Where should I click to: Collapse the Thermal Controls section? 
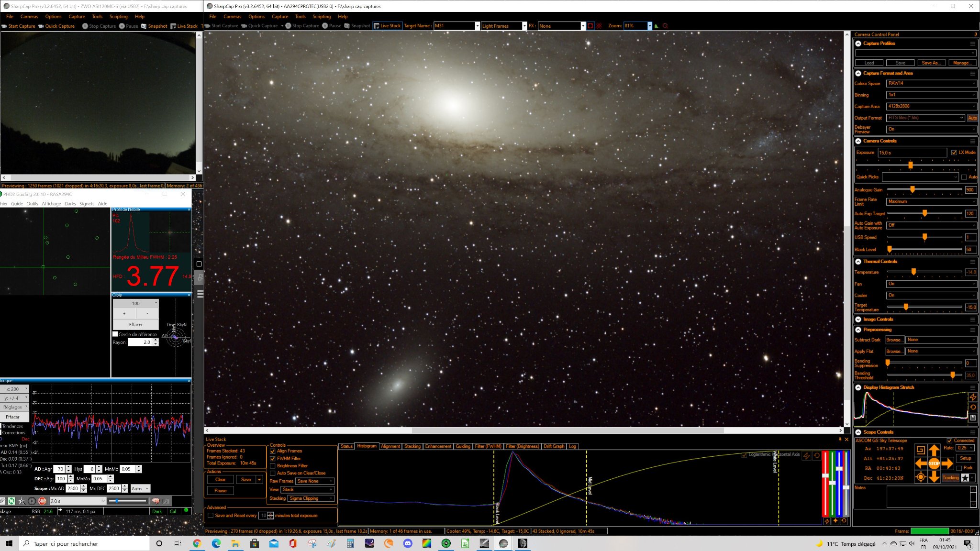pyautogui.click(x=858, y=262)
